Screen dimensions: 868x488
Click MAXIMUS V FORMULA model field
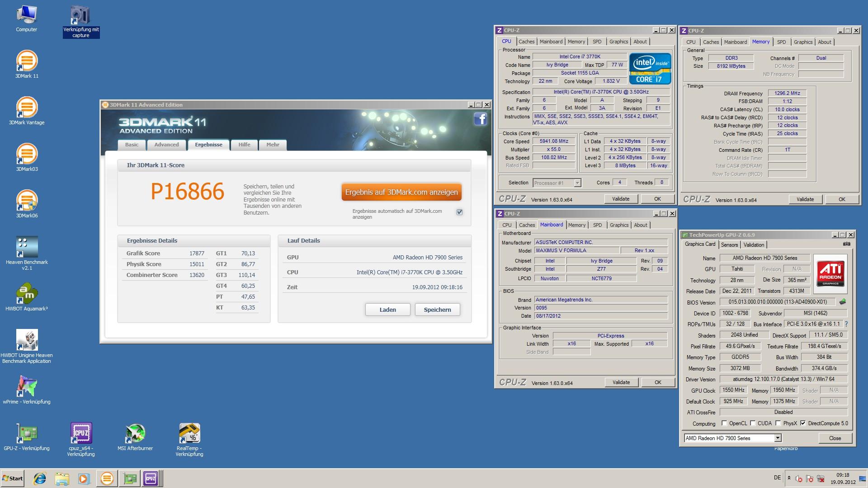click(x=577, y=250)
